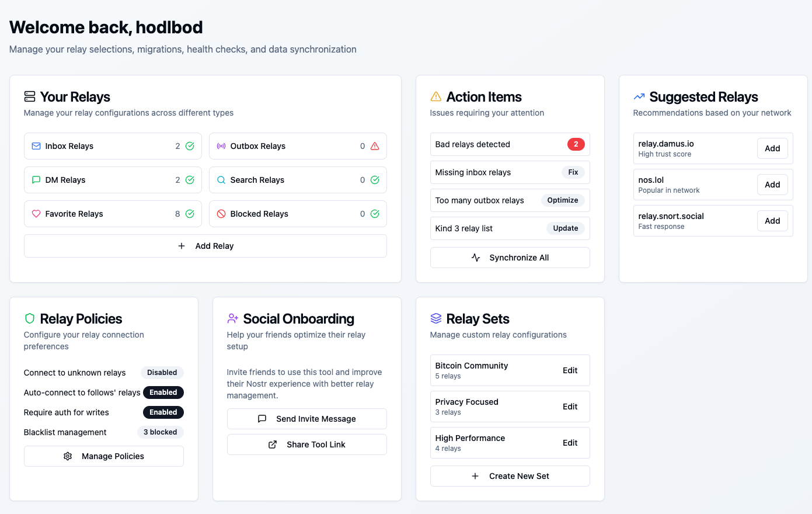Screen dimensions: 812x514
Task: Toggle Auto-connect to follows' relays Enabled badge
Action: point(163,393)
